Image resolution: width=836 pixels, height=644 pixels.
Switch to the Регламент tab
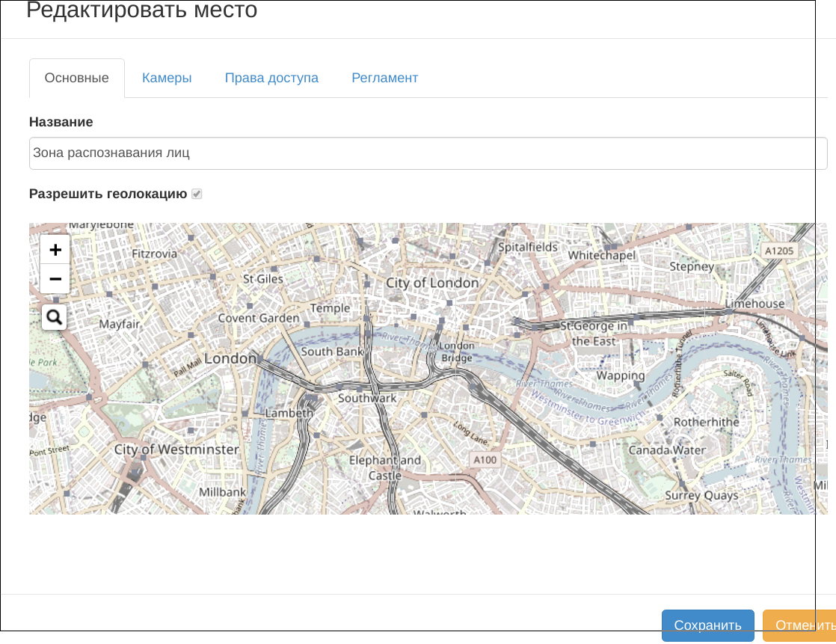tap(384, 78)
